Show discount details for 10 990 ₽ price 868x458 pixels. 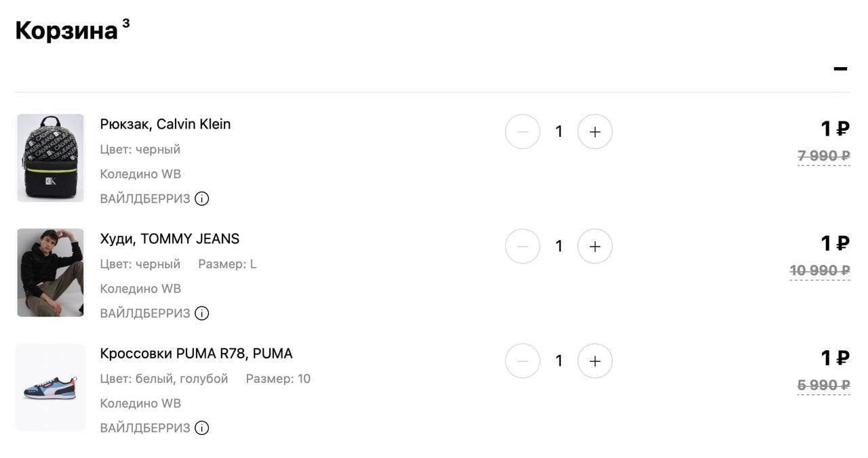[819, 271]
